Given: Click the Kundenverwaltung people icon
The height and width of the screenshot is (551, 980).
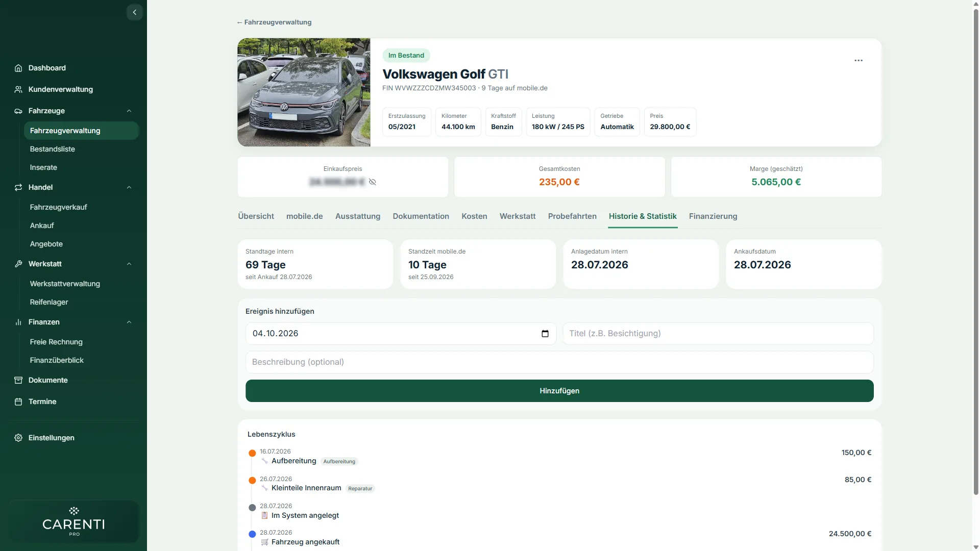Looking at the screenshot, I should click(x=18, y=89).
